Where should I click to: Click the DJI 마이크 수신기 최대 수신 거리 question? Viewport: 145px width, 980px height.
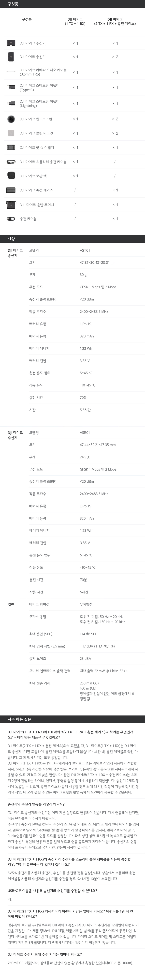click(x=45, y=954)
